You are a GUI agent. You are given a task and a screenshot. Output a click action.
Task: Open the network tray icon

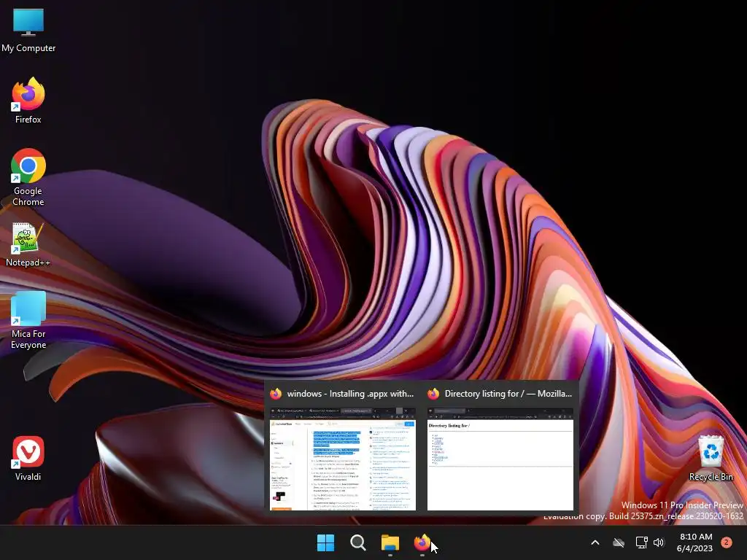click(641, 542)
